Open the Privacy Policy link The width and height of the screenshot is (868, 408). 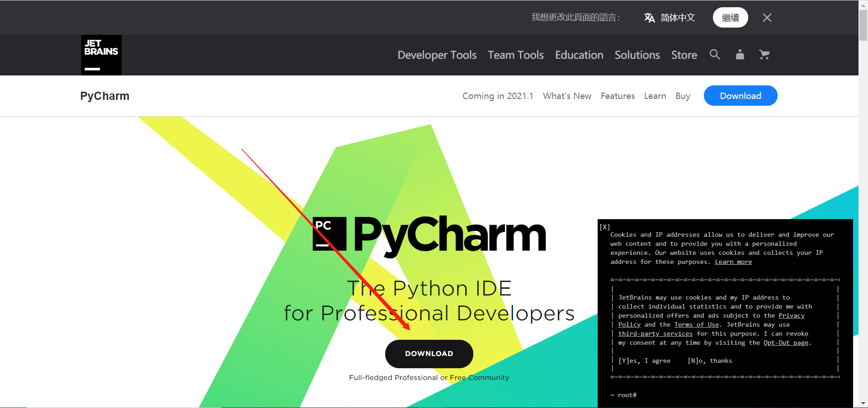click(x=792, y=316)
